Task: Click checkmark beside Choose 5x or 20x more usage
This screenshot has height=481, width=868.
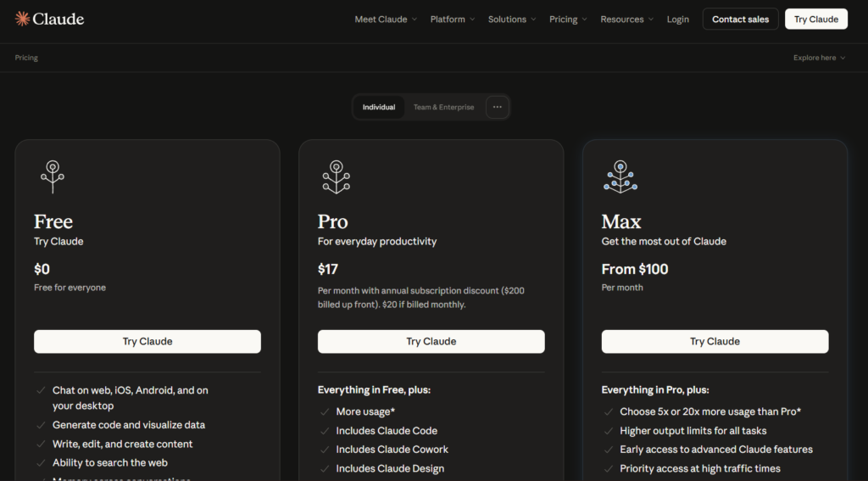Action: pos(609,411)
